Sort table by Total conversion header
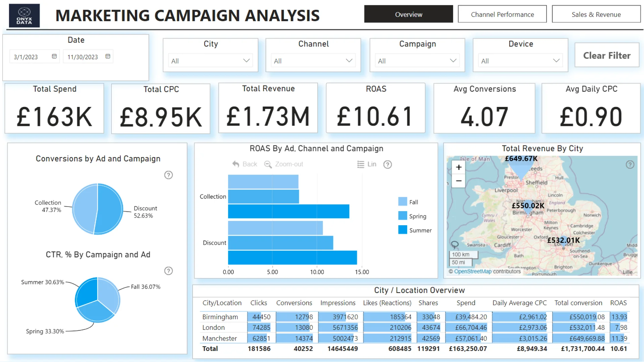 click(578, 303)
